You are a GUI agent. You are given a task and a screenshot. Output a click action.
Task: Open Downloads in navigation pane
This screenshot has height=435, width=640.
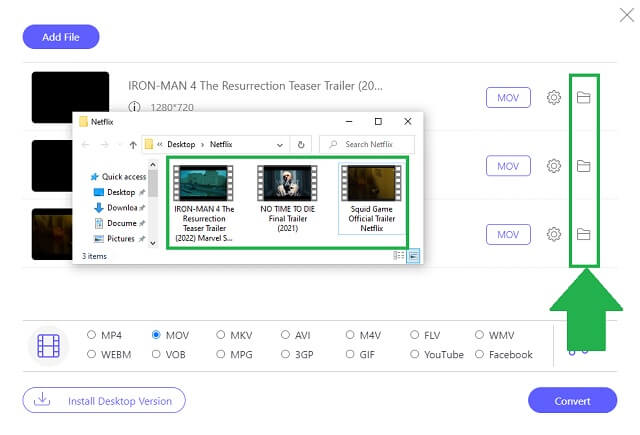[119, 208]
